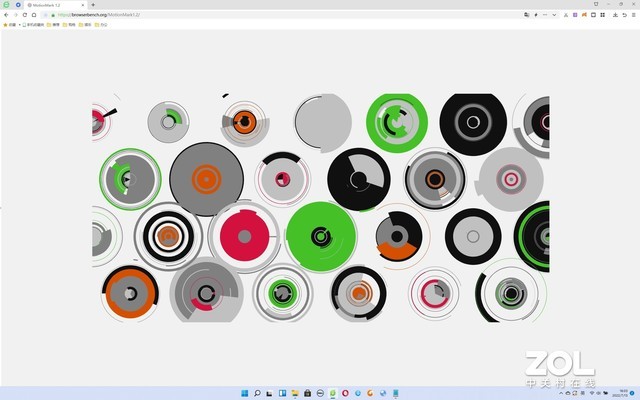Click the purple extension icon
This screenshot has width=640, height=400.
coord(575,15)
